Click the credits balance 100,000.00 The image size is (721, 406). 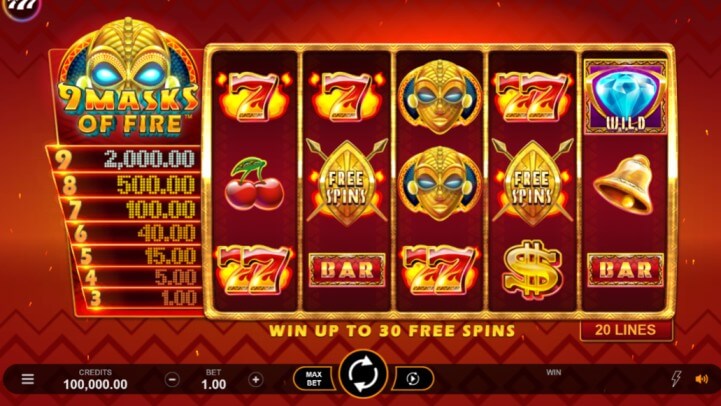pyautogui.click(x=95, y=384)
